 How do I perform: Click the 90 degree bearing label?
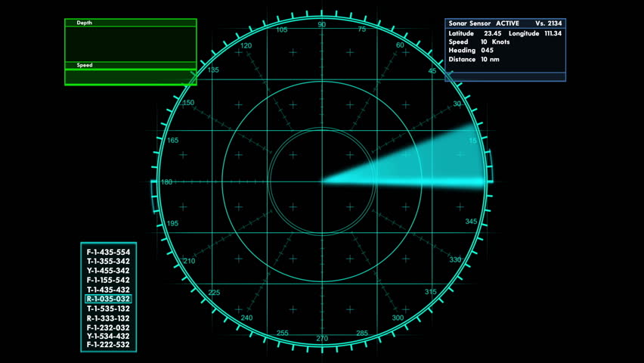tap(321, 25)
